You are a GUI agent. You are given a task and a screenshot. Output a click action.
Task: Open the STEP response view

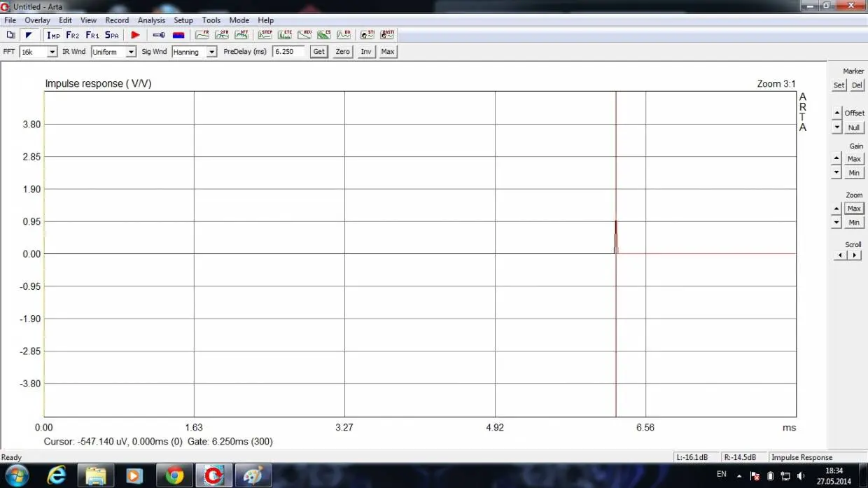click(265, 34)
